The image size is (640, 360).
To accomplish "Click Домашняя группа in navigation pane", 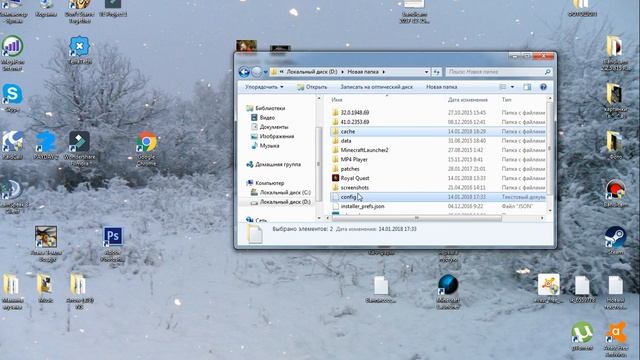I will 278,164.
